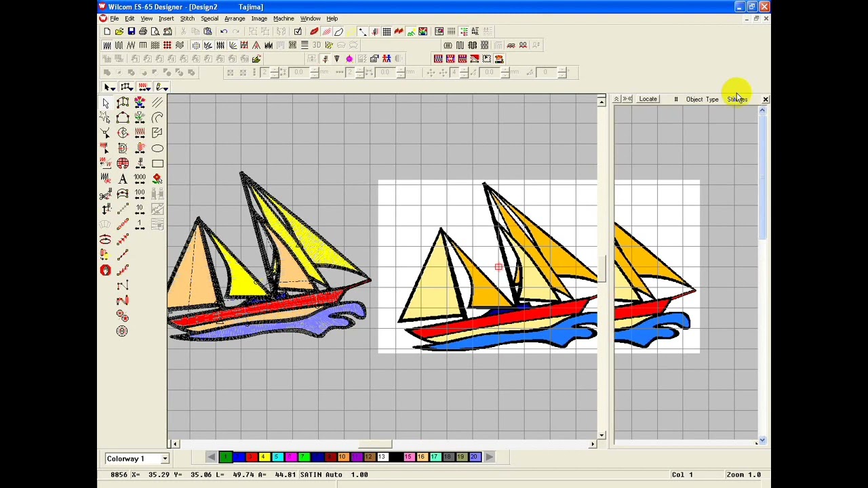Toggle the horizontal lines fill icon

(304, 45)
